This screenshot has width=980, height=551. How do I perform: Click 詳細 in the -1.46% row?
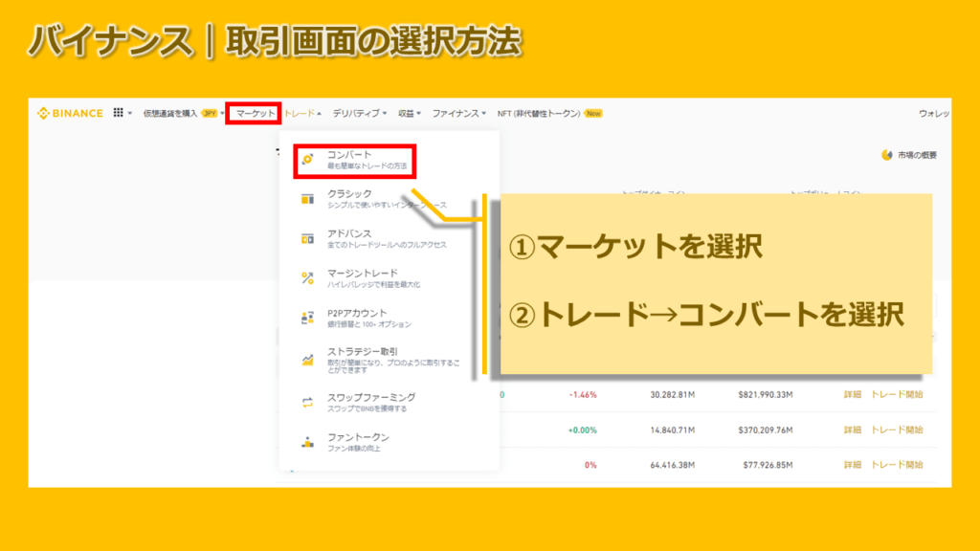click(x=853, y=394)
